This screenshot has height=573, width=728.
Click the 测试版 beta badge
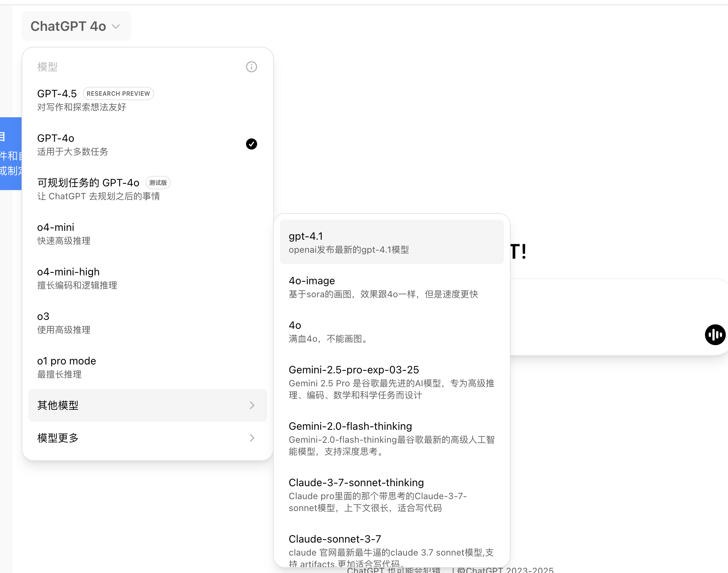tap(158, 183)
